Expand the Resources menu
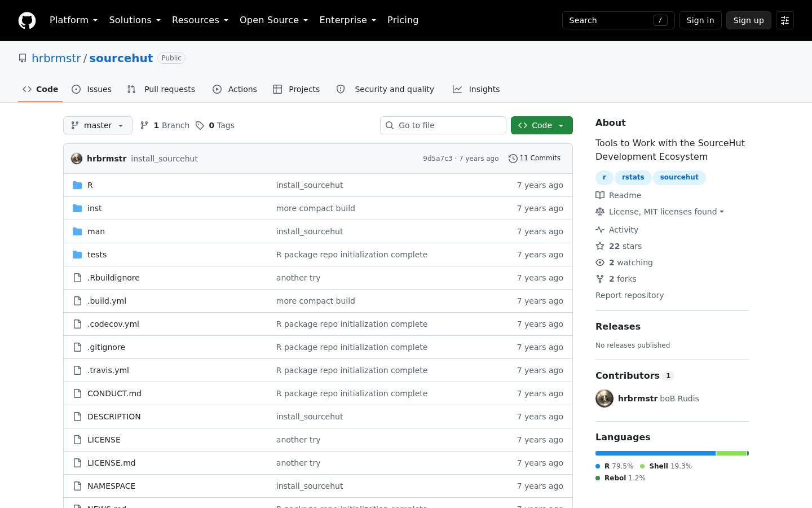The width and height of the screenshot is (812, 508). pos(200,20)
